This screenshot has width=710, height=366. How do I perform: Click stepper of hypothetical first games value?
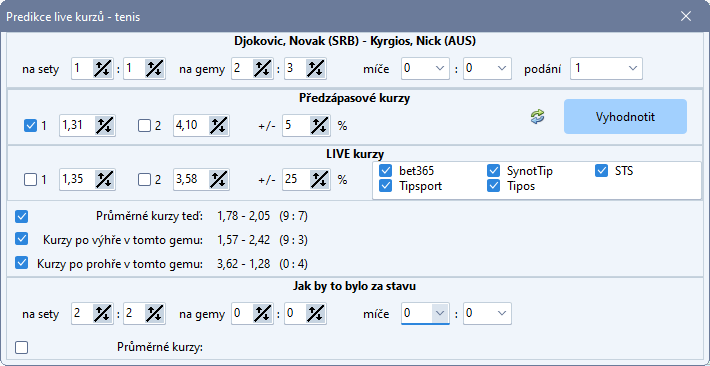tap(262, 314)
